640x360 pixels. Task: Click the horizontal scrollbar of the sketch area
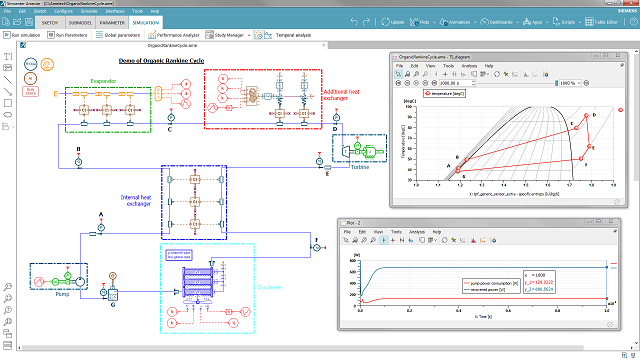pos(302,348)
